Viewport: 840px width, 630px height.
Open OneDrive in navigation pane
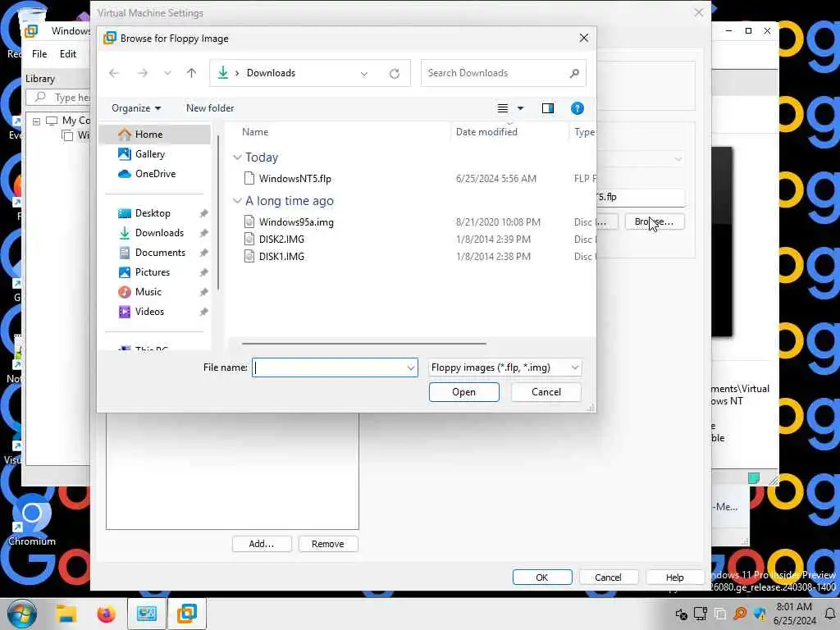(x=155, y=174)
